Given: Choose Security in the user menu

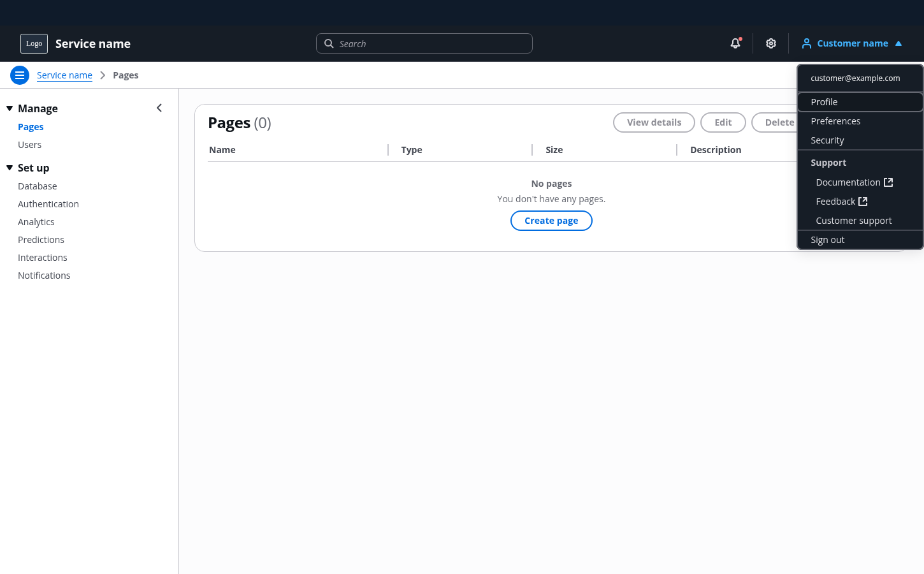Looking at the screenshot, I should [x=860, y=140].
